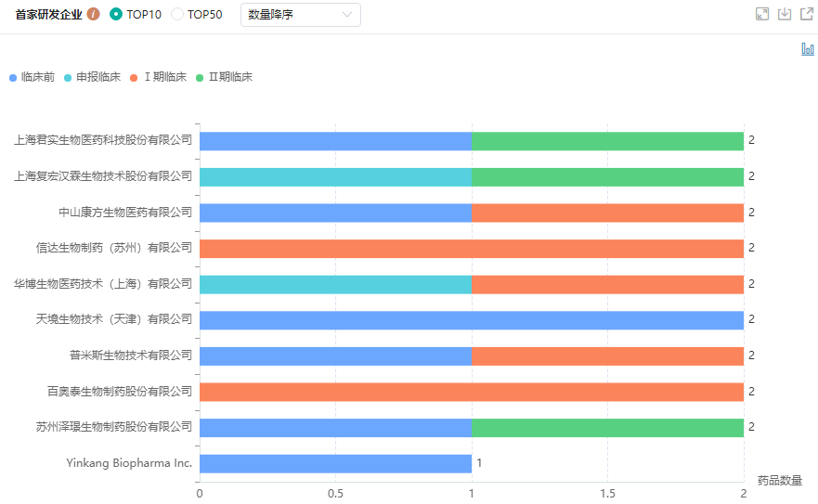The height and width of the screenshot is (504, 818).
Task: Click the 信达生物制药 orange bar
Action: click(x=472, y=249)
